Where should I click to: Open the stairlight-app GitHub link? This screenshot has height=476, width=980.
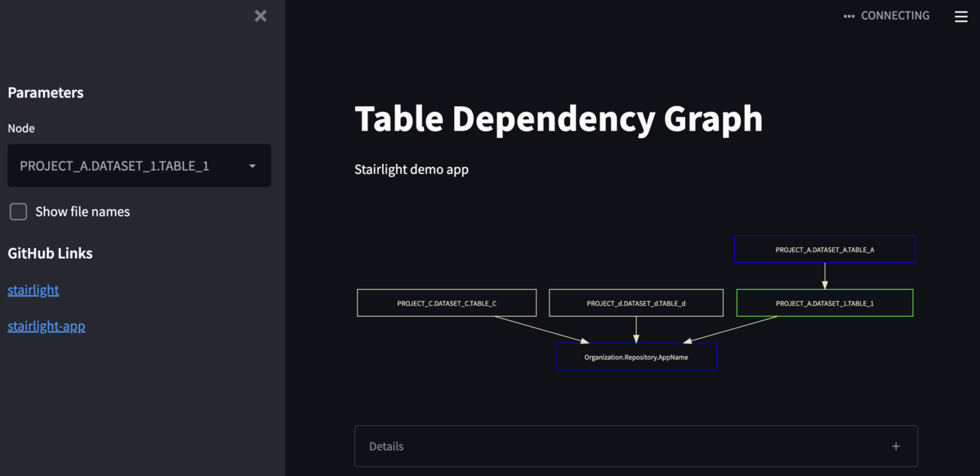(x=47, y=326)
